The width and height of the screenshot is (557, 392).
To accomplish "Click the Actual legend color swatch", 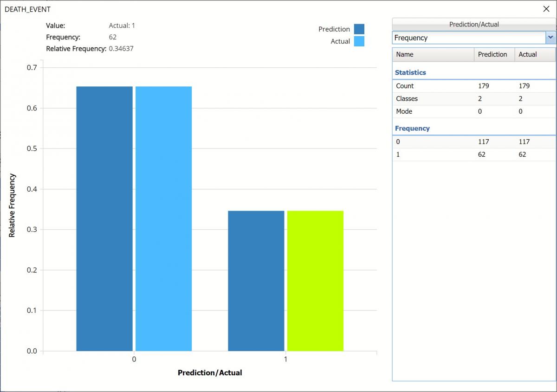I will point(359,41).
